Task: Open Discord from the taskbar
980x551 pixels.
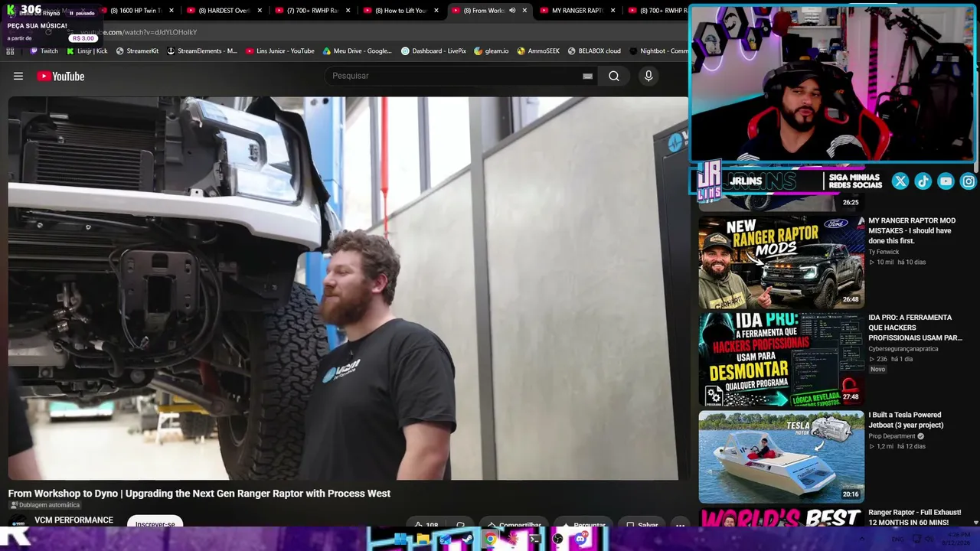Action: [580, 540]
